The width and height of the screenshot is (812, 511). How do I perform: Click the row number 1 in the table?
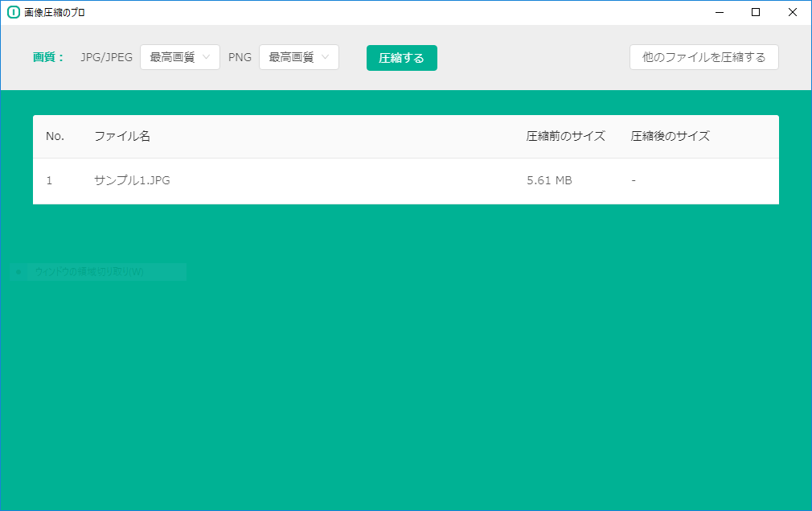click(48, 180)
